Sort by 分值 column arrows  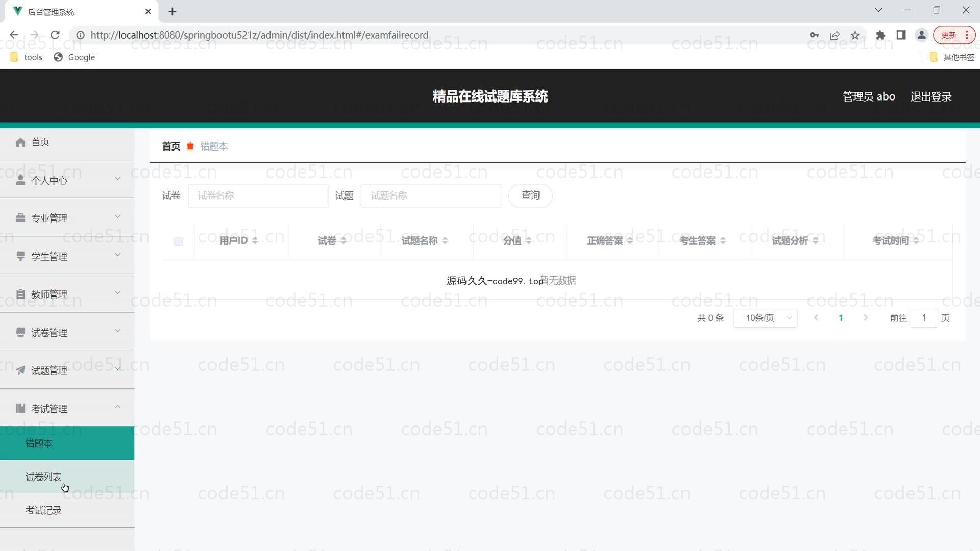[x=529, y=240]
